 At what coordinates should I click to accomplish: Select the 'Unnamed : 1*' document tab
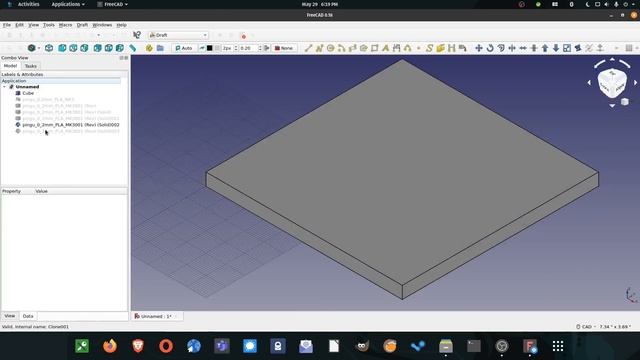(x=157, y=316)
